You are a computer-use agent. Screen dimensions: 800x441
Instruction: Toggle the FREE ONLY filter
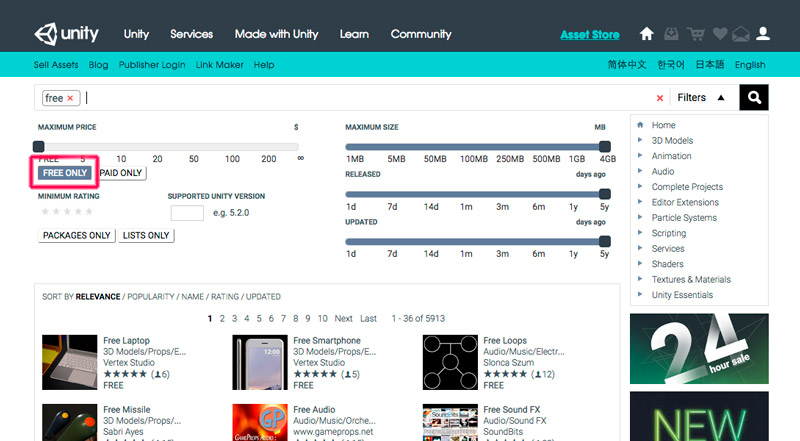click(65, 173)
